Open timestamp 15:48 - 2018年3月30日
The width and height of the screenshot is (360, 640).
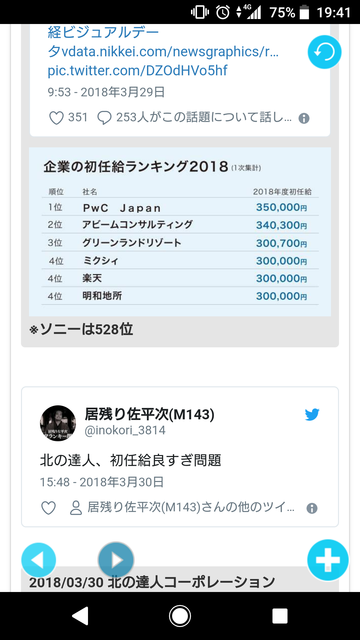102,482
